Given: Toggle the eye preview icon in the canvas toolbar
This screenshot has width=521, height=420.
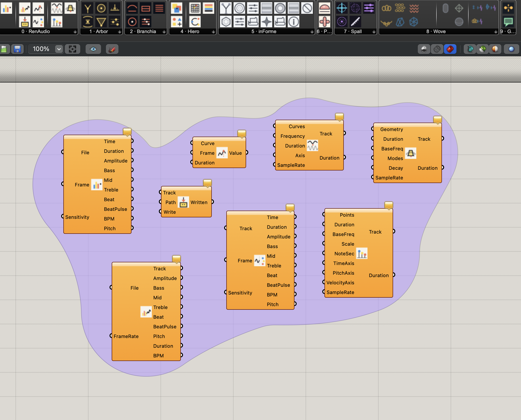Looking at the screenshot, I should point(93,49).
